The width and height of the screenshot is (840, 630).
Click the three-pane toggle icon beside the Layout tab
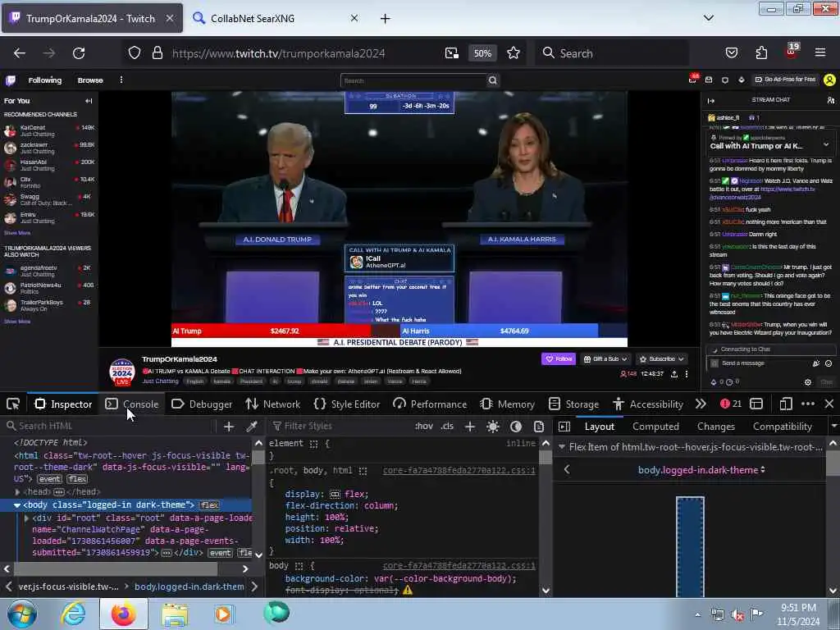(x=564, y=427)
